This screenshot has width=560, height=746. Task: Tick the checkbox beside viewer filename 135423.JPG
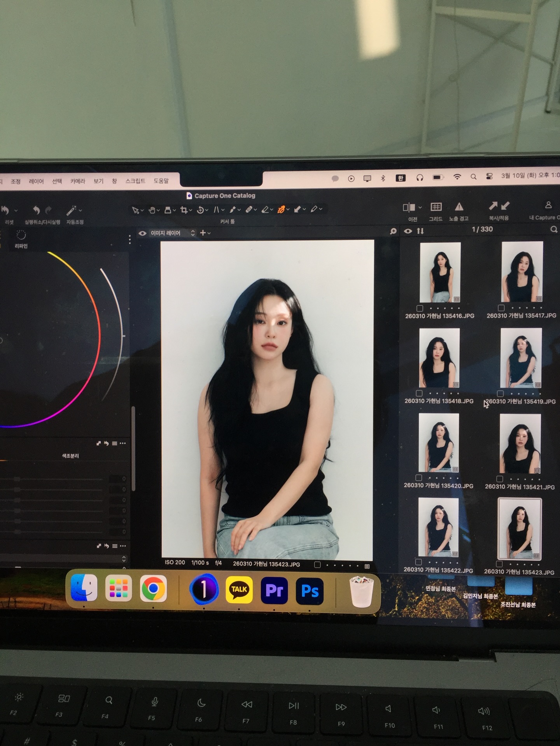tap(317, 565)
